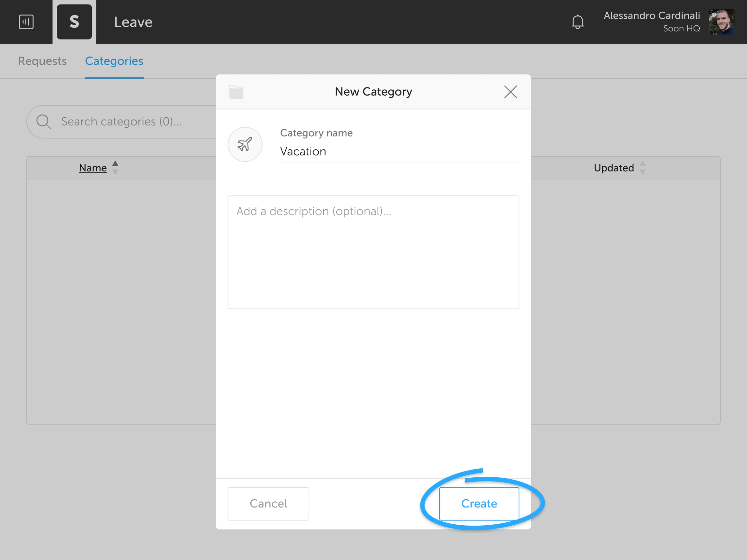Image resolution: width=747 pixels, height=560 pixels.
Task: Click the search magnifier icon
Action: (x=43, y=122)
